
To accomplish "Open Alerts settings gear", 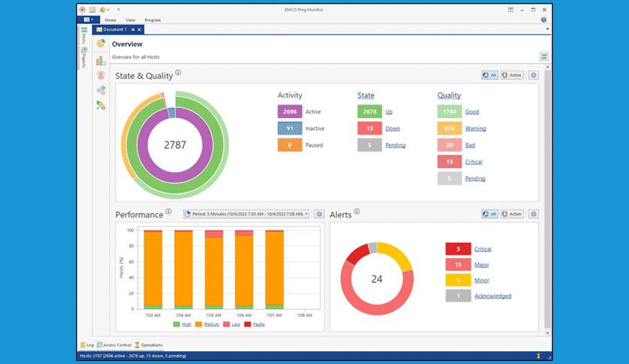I will (x=533, y=214).
